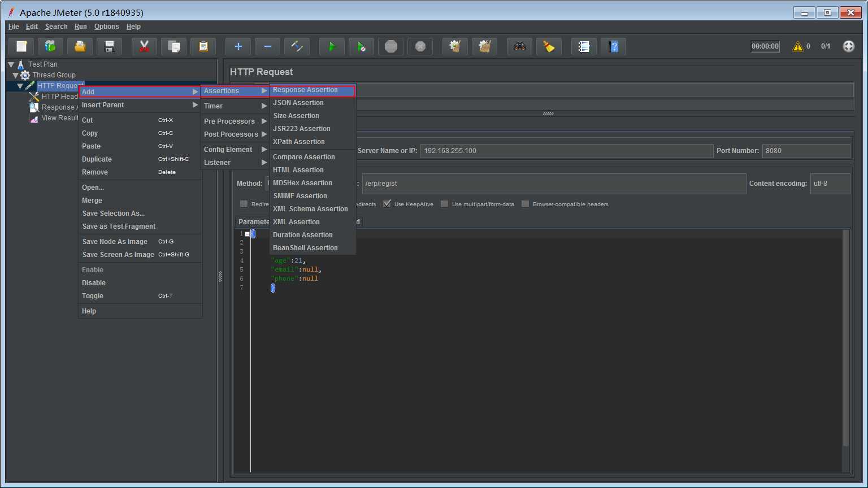The width and height of the screenshot is (868, 488).
Task: Open the Search menu
Action: click(56, 27)
